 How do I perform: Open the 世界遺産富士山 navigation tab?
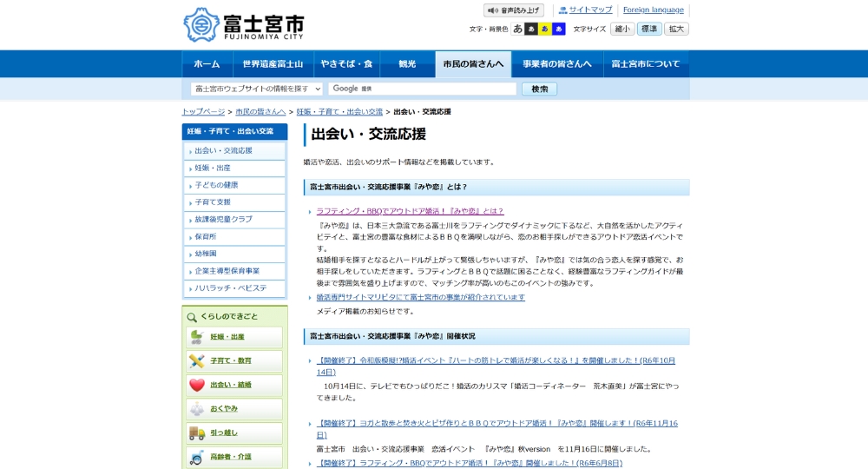tap(273, 64)
